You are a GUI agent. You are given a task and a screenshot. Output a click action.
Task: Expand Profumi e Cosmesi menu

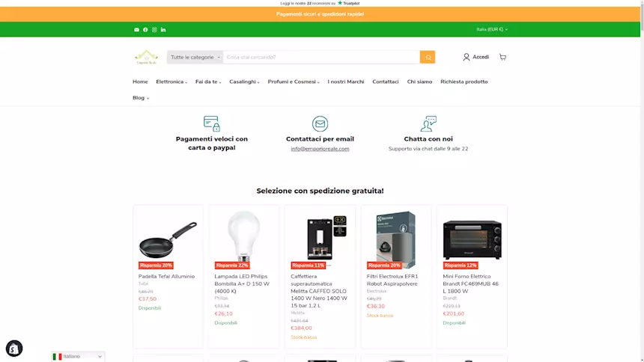(x=294, y=82)
